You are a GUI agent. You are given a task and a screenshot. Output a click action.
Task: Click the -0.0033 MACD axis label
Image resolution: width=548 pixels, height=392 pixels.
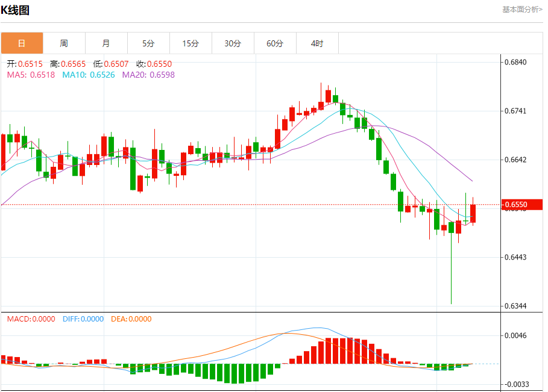(x=517, y=384)
